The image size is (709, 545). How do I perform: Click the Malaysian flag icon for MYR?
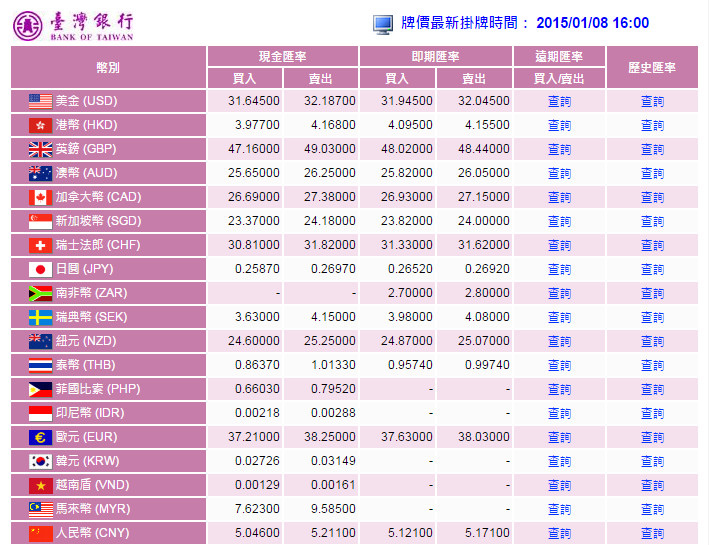40,509
